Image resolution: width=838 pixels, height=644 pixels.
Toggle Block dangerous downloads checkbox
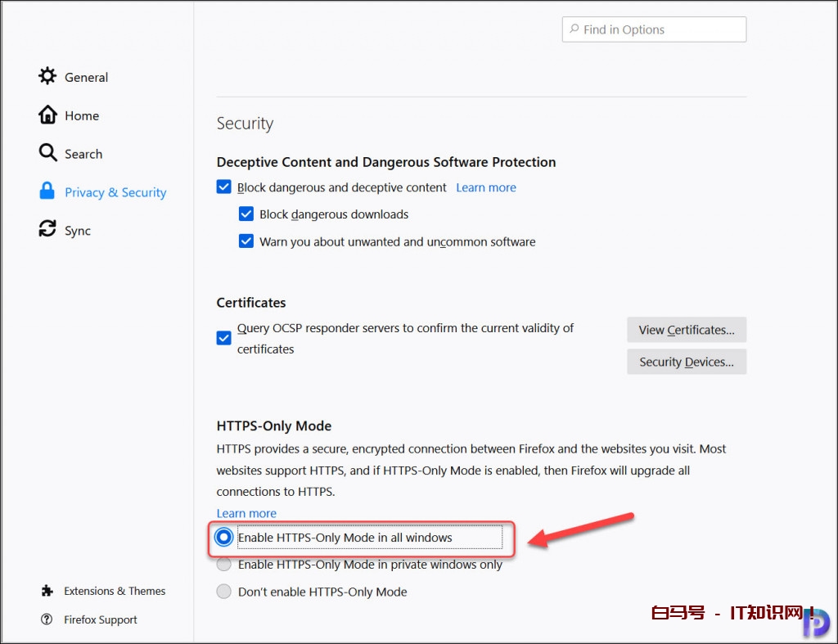(x=246, y=214)
